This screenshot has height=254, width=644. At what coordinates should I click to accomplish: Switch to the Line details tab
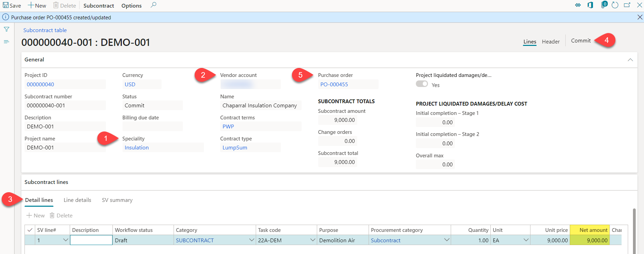[x=77, y=200]
